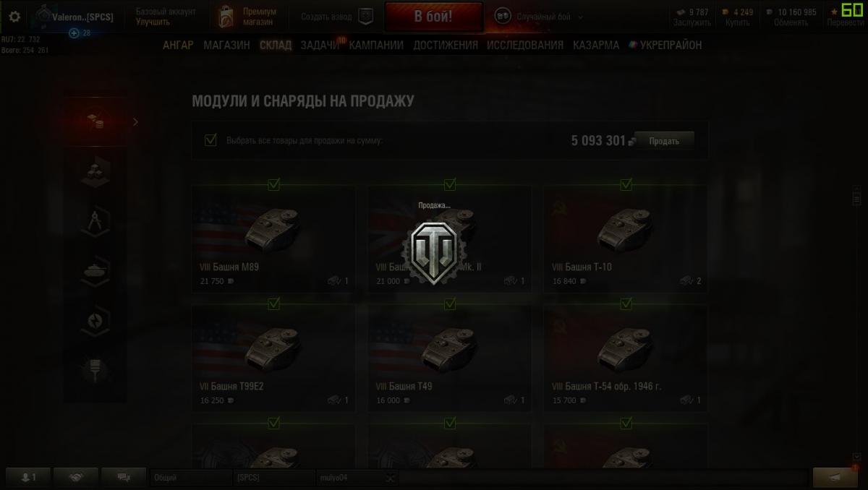868x490 pixels.
Task: Open the chat channels icon
Action: pos(123,477)
